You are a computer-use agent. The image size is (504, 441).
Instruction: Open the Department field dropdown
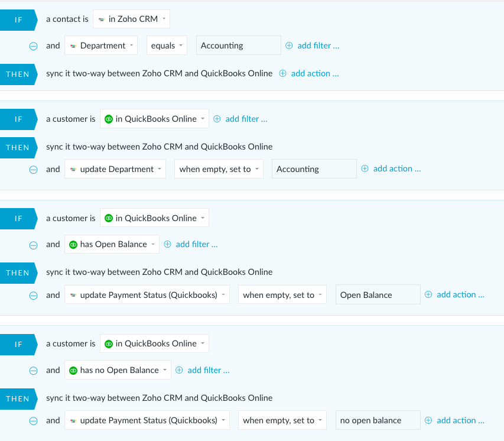tap(101, 46)
